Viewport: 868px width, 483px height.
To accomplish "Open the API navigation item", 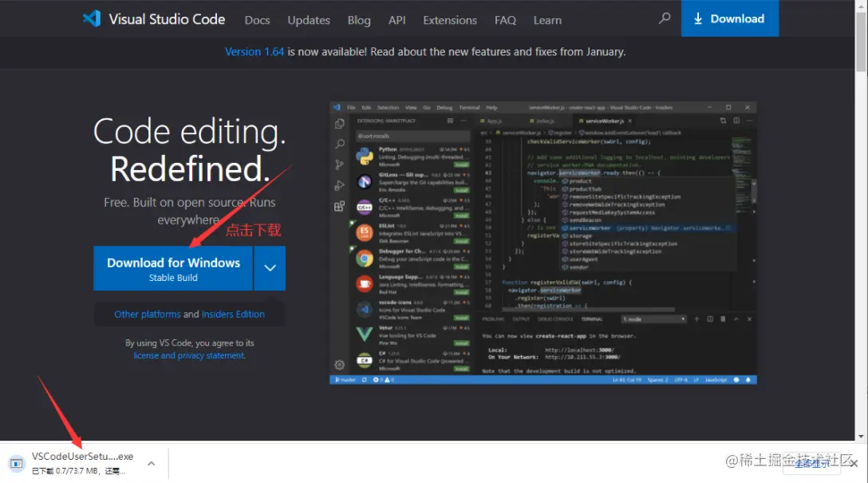I will [x=397, y=20].
